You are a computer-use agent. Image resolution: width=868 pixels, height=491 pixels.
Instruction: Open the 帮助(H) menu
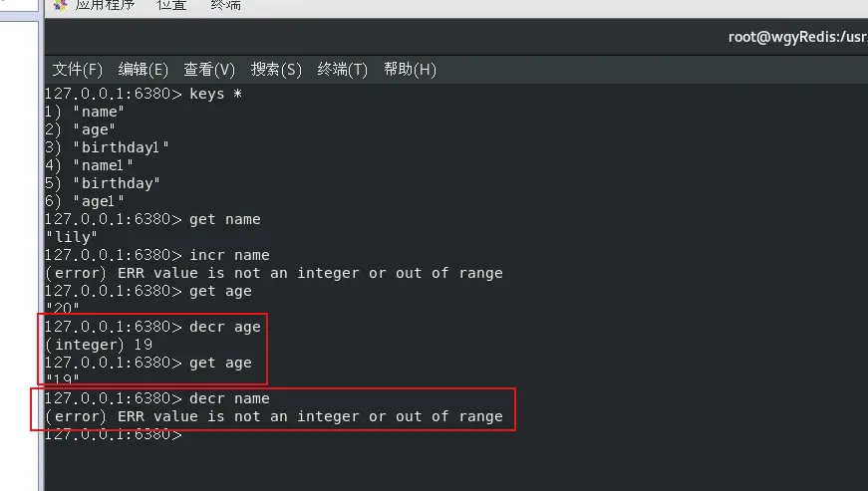(410, 70)
